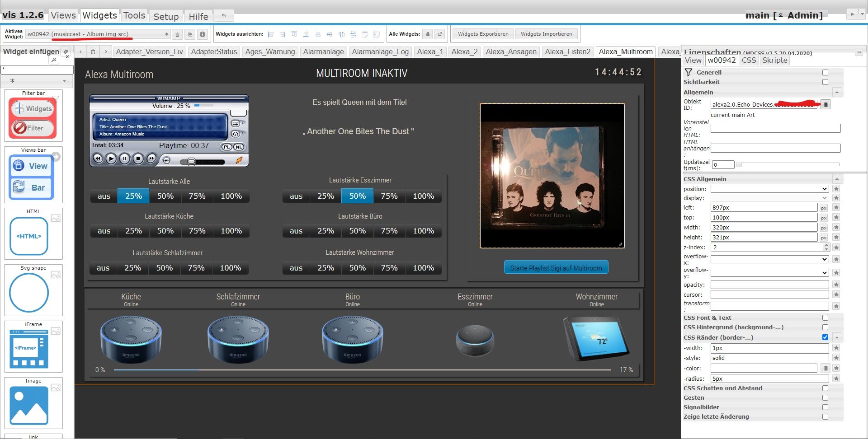Open the Winamp ML media library button
868x439 pixels.
pos(239,147)
